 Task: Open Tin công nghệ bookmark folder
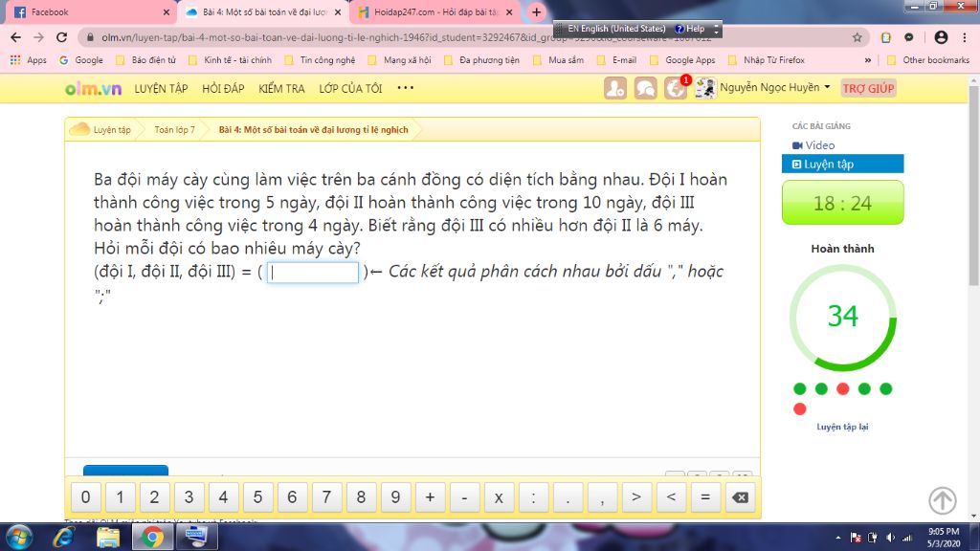pyautogui.click(x=320, y=60)
